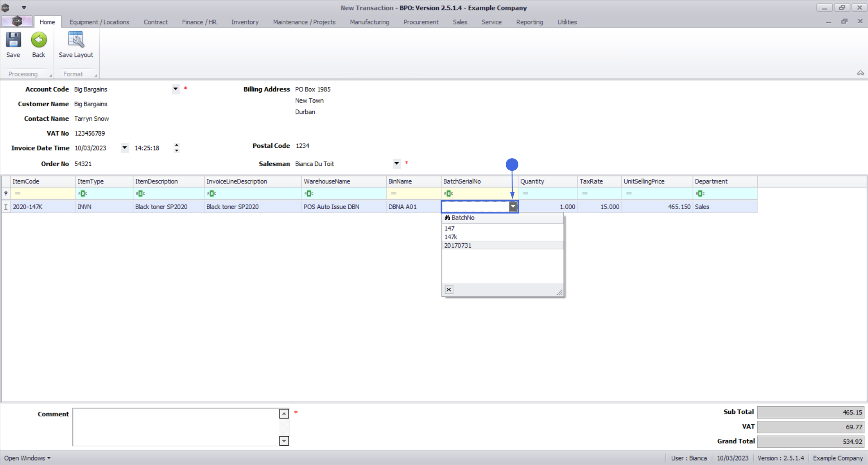Sort by the Quantity column header

point(548,181)
